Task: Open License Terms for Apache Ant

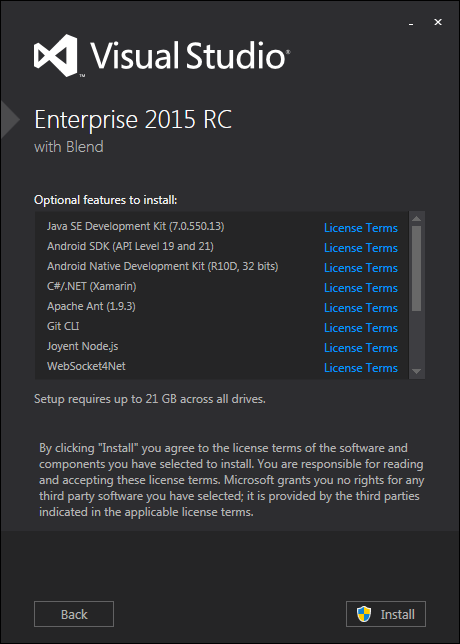Action: tap(361, 308)
